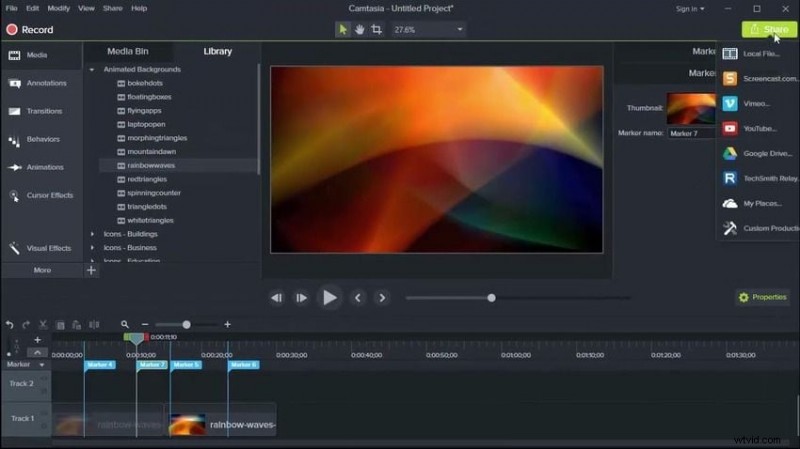
Task: Open the Edit menu
Action: 32,8
